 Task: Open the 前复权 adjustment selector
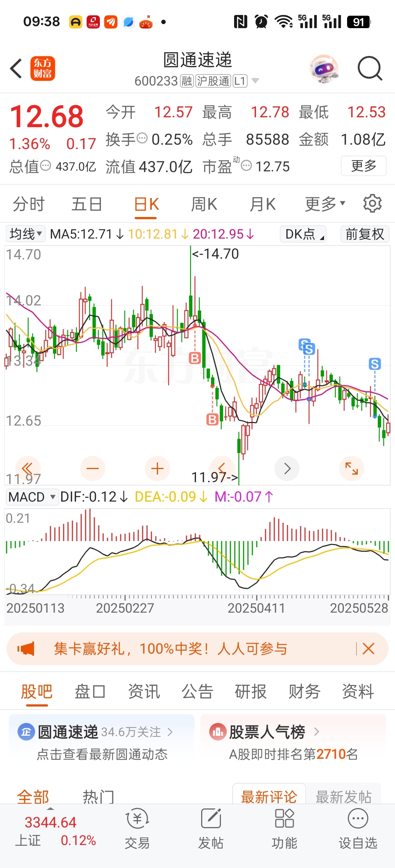pos(365,234)
